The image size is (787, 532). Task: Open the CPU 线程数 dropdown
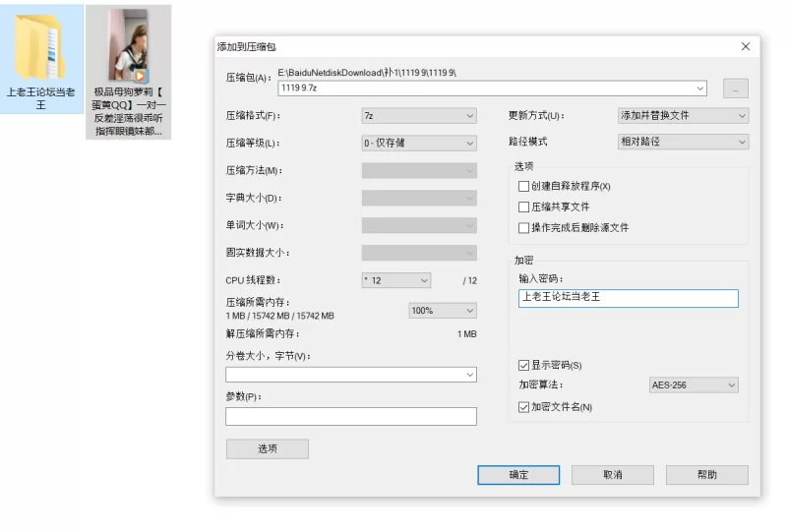tap(396, 280)
